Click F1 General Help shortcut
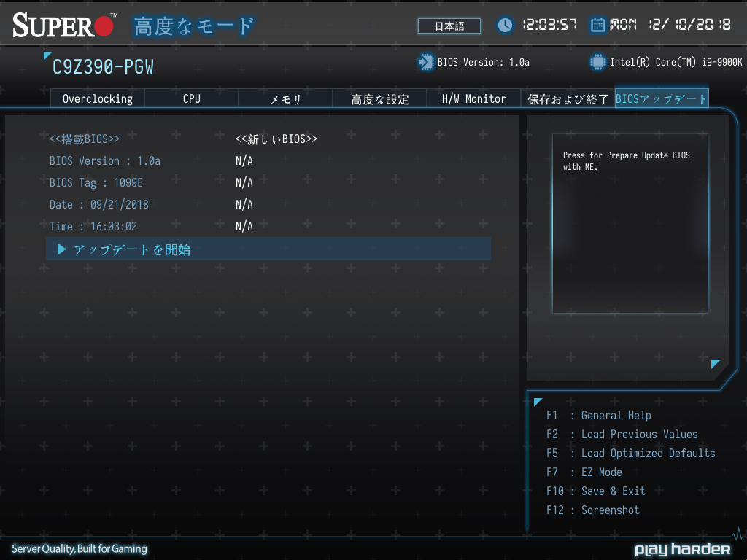The image size is (747, 560). tap(599, 415)
